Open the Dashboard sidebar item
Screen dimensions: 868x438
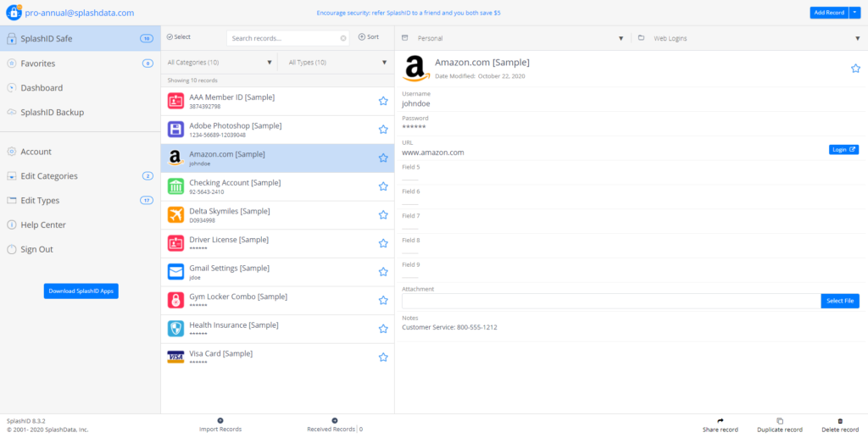[x=42, y=88]
